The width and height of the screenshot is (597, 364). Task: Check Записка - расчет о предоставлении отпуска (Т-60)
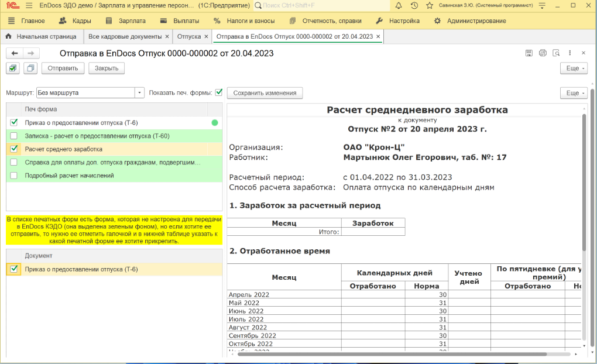click(14, 136)
